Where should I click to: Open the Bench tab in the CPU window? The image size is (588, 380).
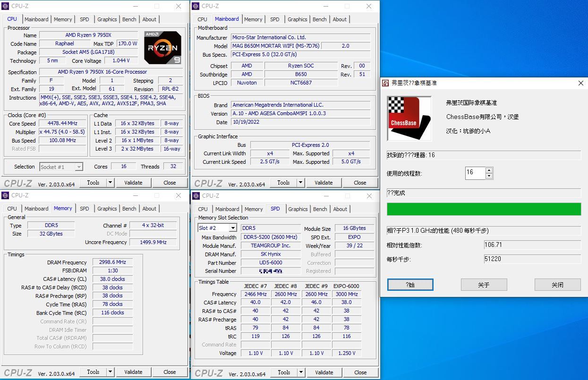(x=129, y=19)
